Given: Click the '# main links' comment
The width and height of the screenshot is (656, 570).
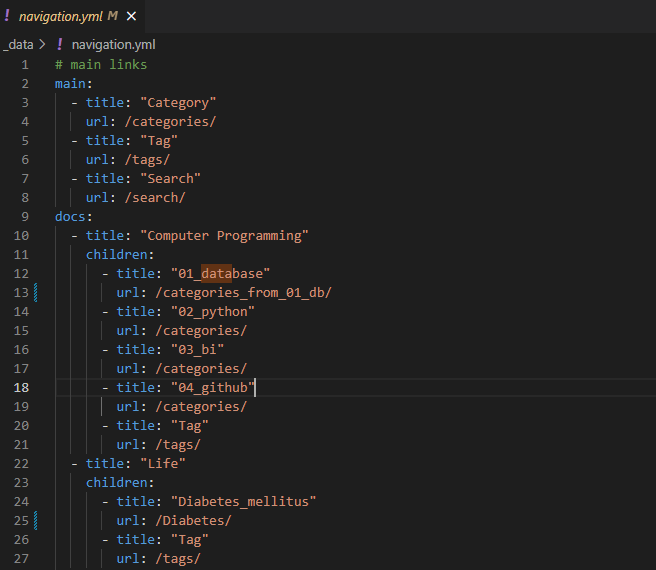Looking at the screenshot, I should pos(101,64).
